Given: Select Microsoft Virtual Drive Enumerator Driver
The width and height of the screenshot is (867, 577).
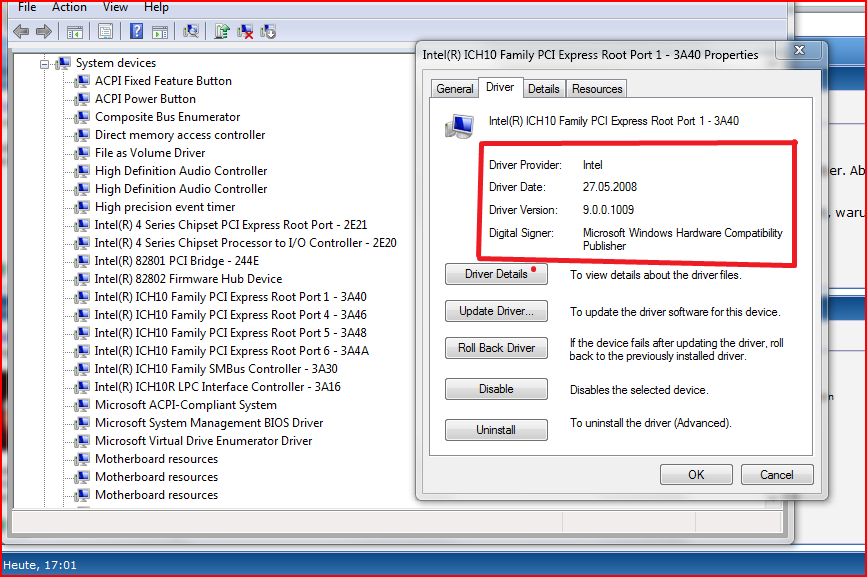Looking at the screenshot, I should (203, 441).
